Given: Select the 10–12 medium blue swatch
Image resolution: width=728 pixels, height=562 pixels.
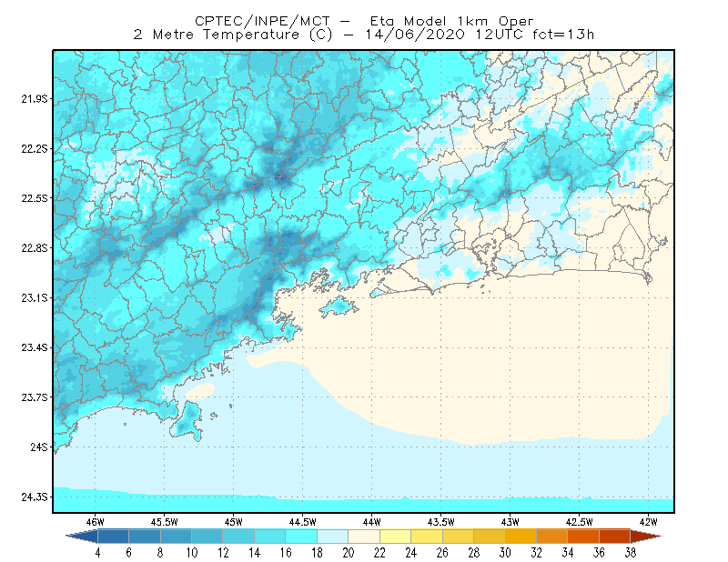Looking at the screenshot, I should pos(207,537).
